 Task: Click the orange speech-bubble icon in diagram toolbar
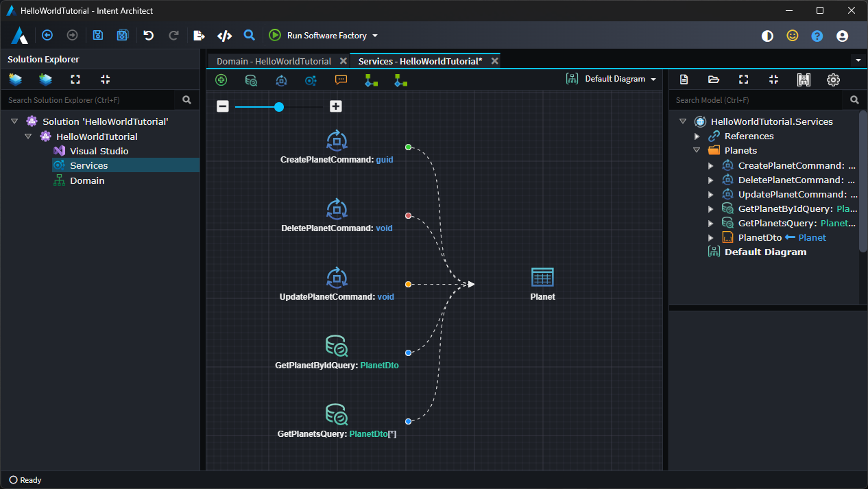341,80
